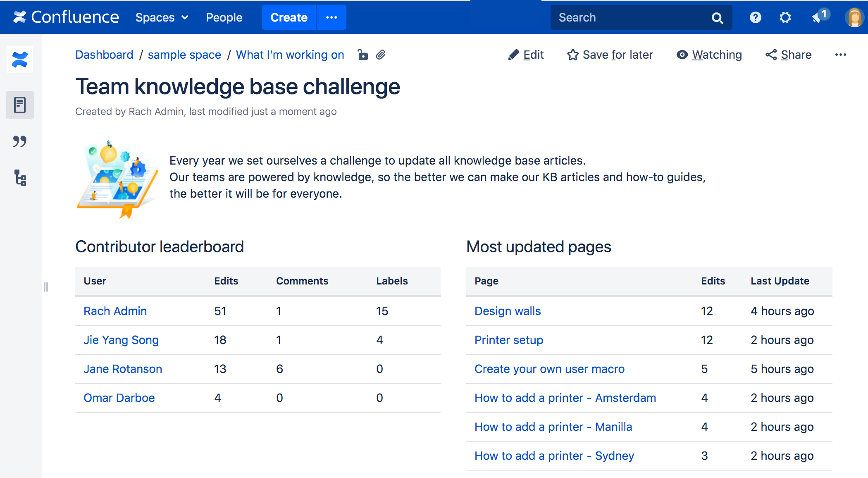This screenshot has width=868, height=478.
Task: Click the Rach Admin contributor profile link
Action: pyautogui.click(x=116, y=311)
